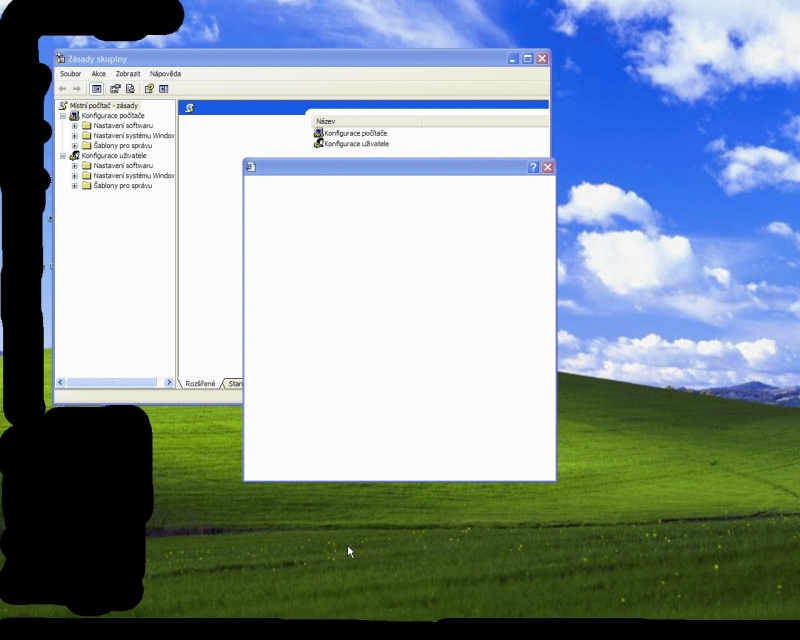Screen dimensions: 800x640
Task: Maximize the Zásady skupiny window
Action: 528,59
